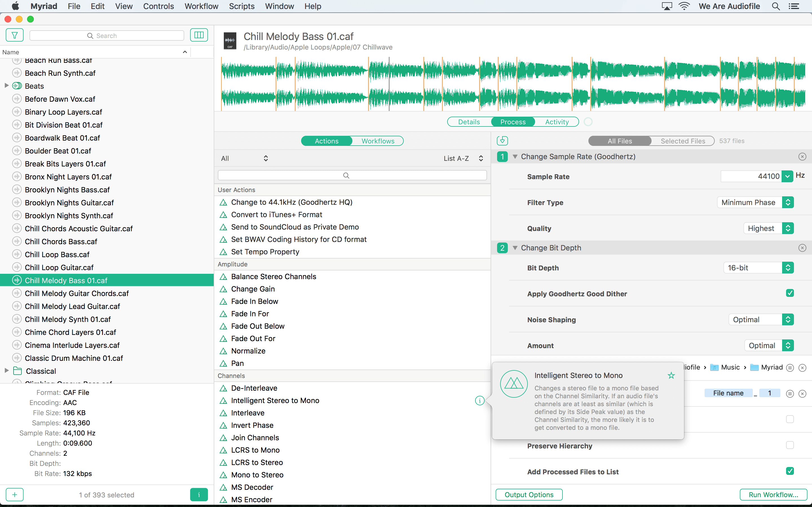
Task: Click the grid layout toggle icon
Action: click(199, 35)
